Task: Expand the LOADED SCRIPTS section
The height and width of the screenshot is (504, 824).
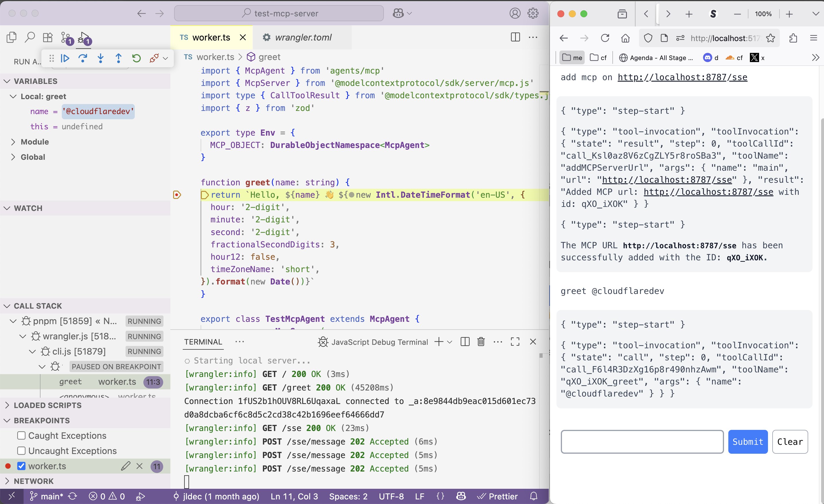Action: coord(85,405)
